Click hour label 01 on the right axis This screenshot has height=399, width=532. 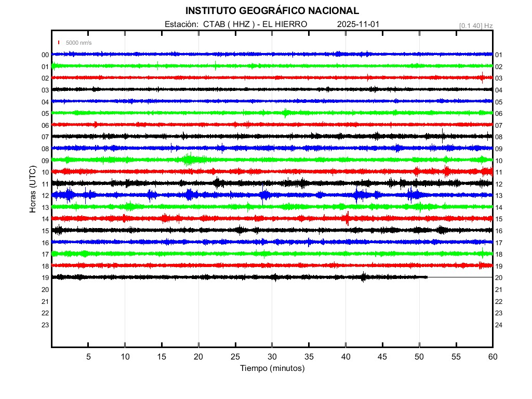[x=499, y=55]
